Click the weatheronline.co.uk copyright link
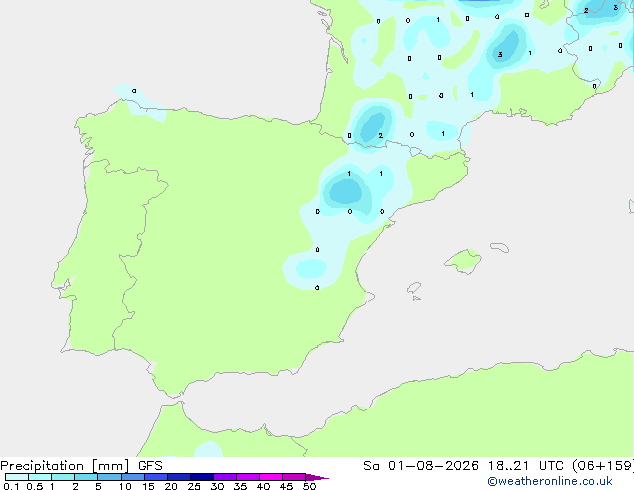Screen dimensions: 634x490 click(x=549, y=481)
